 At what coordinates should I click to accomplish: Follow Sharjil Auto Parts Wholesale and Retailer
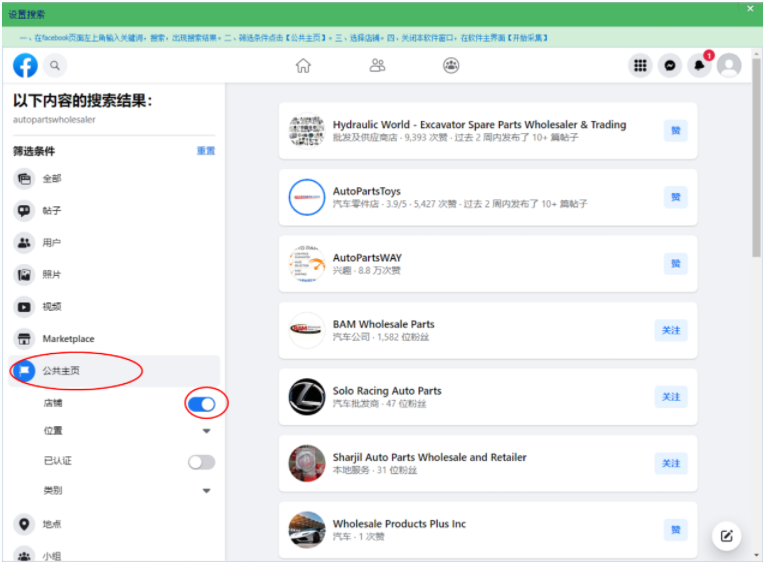[671, 463]
